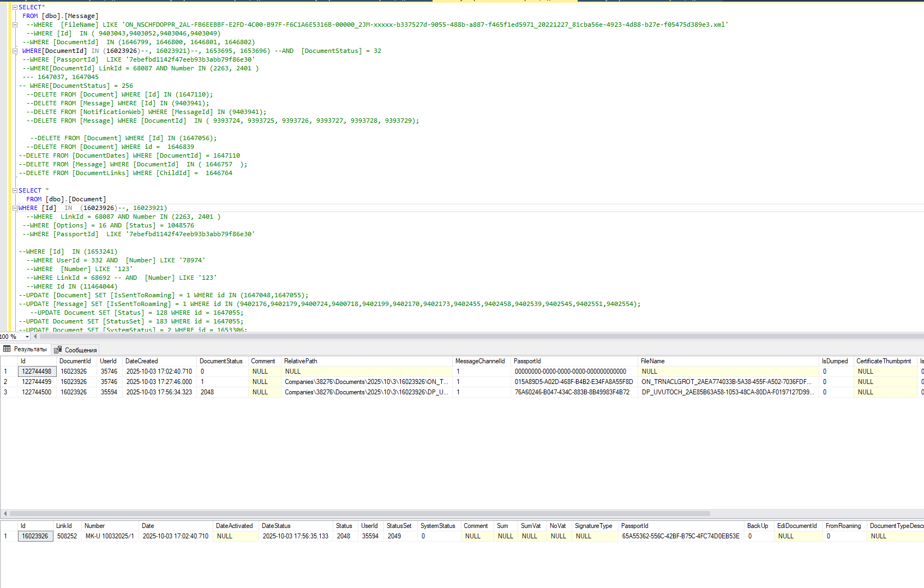Collapse the second SELECT statement block
Viewport: 924px width, 588px height.
click(15, 190)
